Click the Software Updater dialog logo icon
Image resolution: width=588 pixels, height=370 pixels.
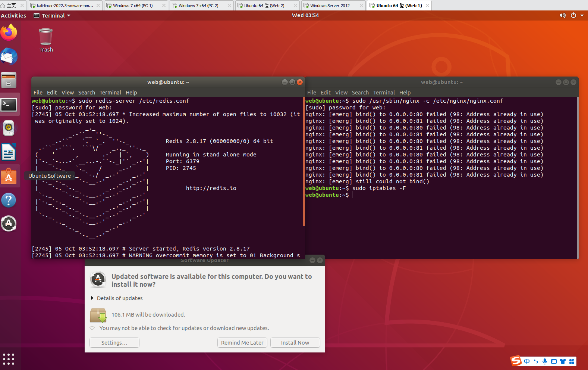pyautogui.click(x=98, y=279)
